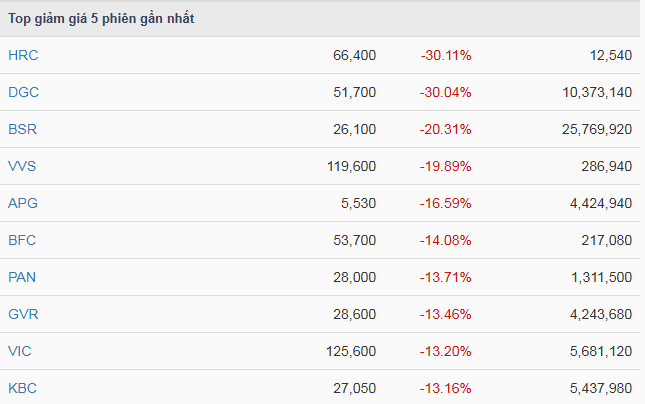Open the HRC stock link
645x404 pixels.
tap(23, 55)
